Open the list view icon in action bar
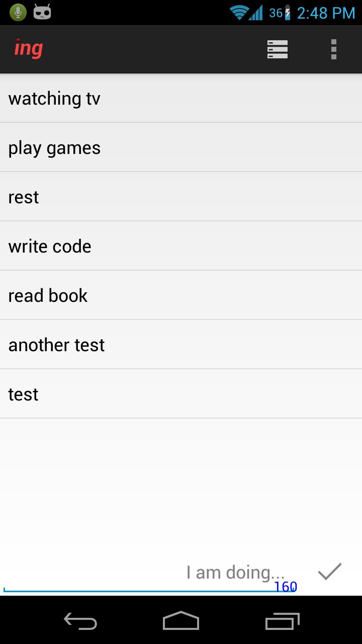 click(x=277, y=49)
